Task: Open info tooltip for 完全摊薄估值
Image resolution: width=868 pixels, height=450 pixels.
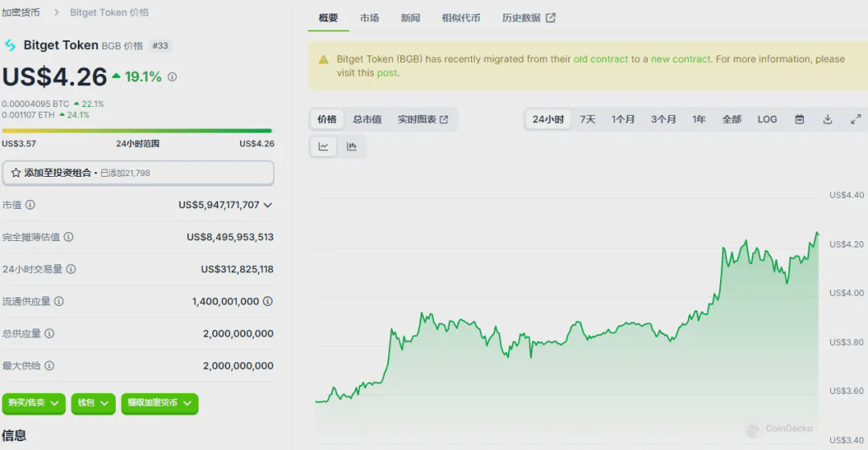Action: tap(68, 237)
